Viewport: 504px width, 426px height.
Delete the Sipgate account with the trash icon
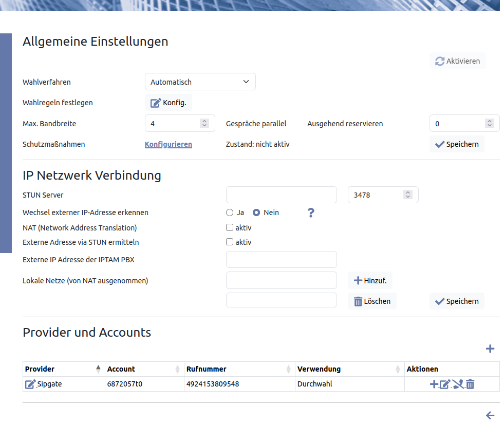470,384
